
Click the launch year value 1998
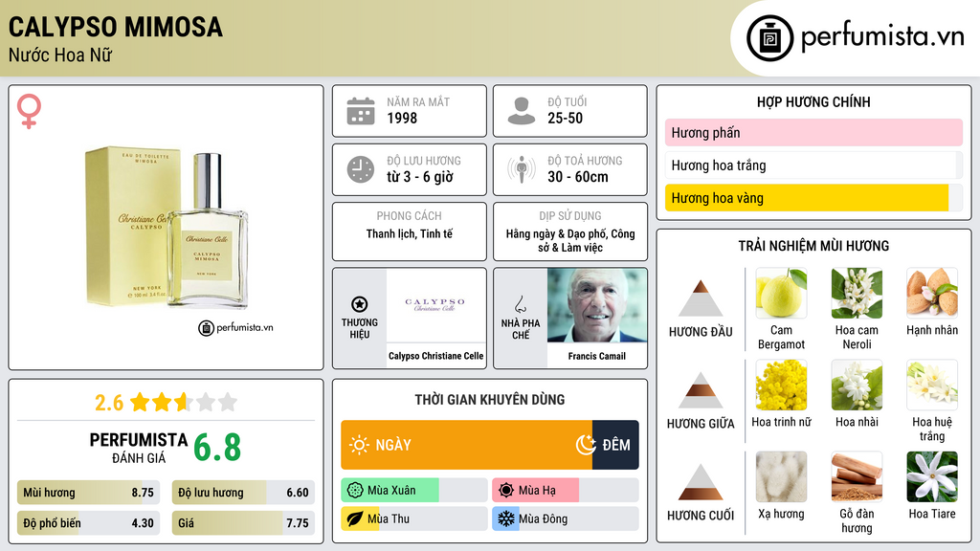point(402,118)
